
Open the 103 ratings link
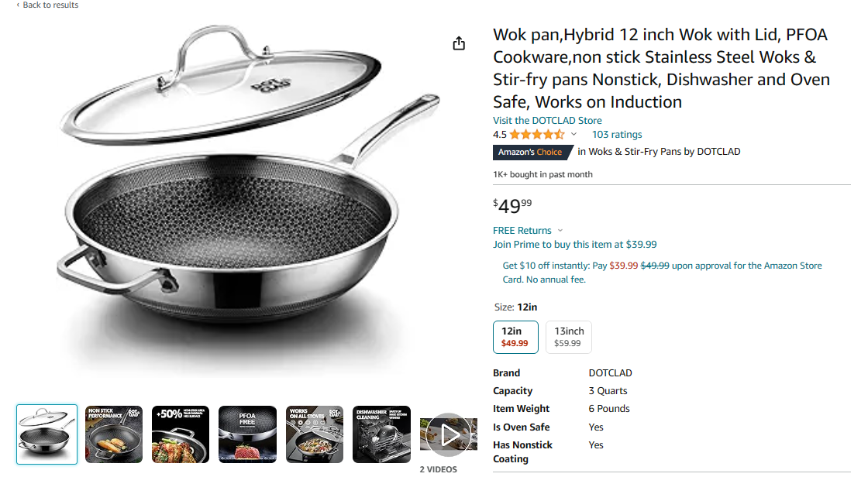[617, 135]
